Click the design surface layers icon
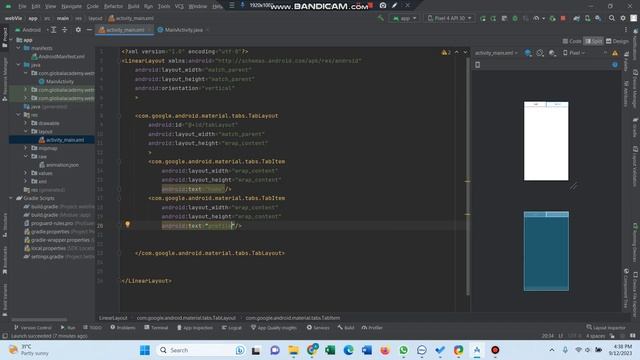Viewport: 640px width, 360px height. coord(528,53)
